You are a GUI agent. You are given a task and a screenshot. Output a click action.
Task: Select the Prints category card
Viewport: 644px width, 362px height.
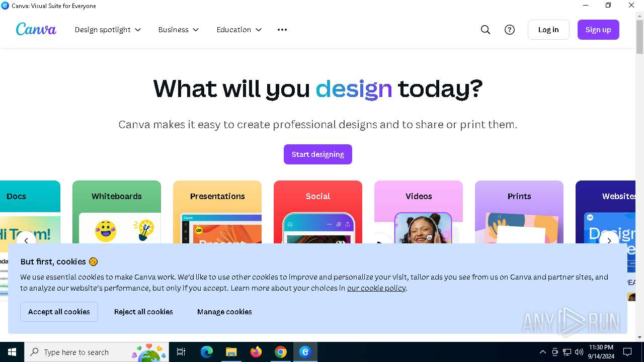pos(519,212)
